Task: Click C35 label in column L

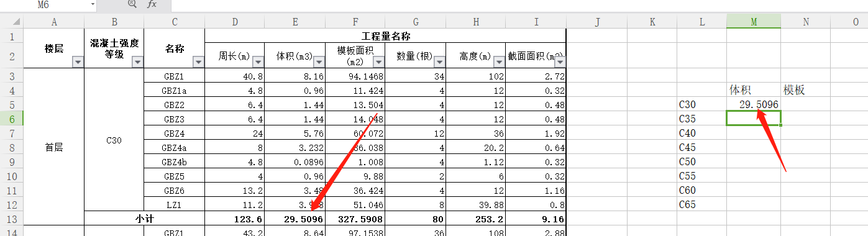Action: tap(687, 119)
